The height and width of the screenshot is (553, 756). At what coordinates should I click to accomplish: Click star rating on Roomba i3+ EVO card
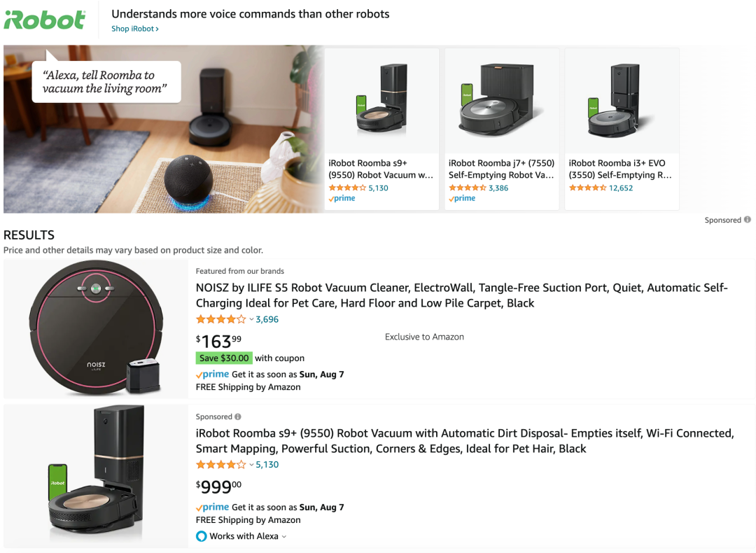pyautogui.click(x=587, y=188)
